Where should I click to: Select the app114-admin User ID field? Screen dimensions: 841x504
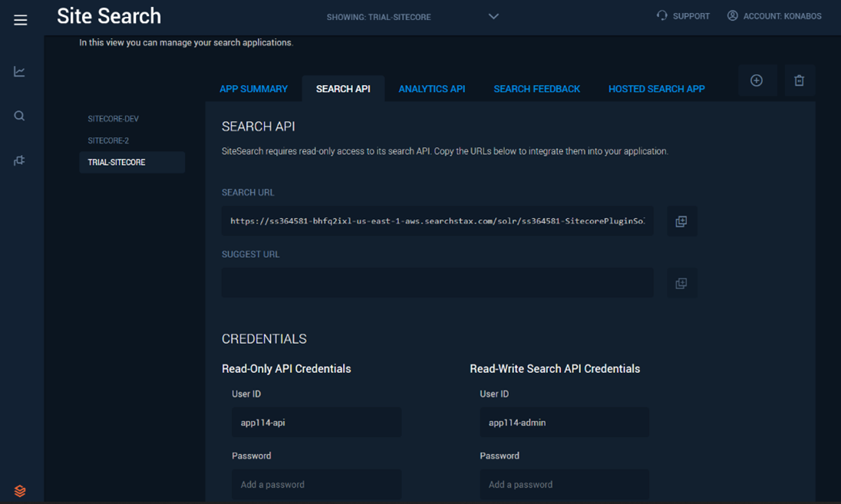coord(564,422)
